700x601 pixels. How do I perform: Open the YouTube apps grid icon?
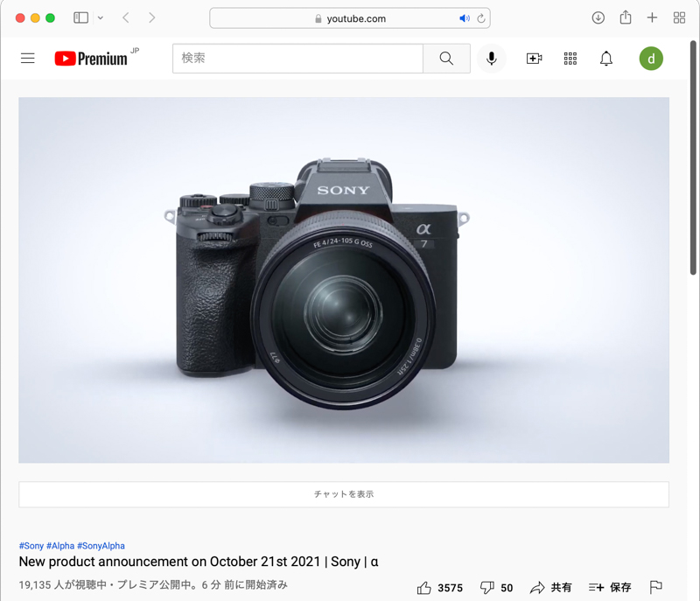click(x=570, y=59)
